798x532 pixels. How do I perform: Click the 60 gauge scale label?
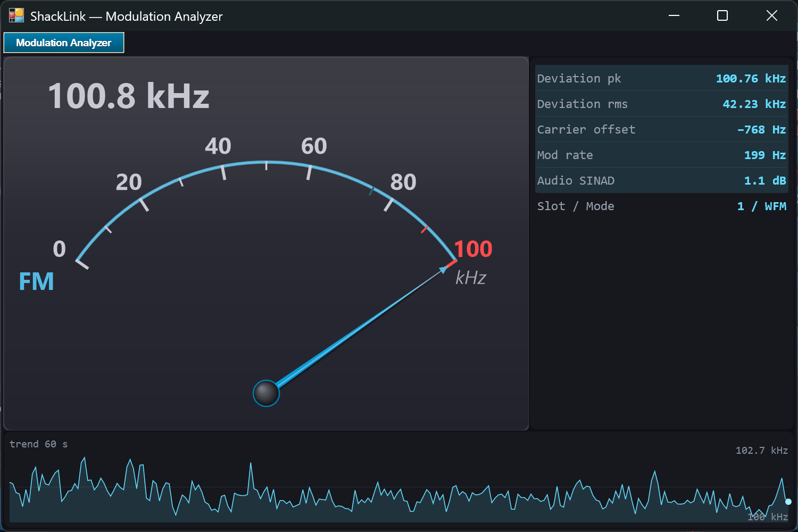point(314,146)
